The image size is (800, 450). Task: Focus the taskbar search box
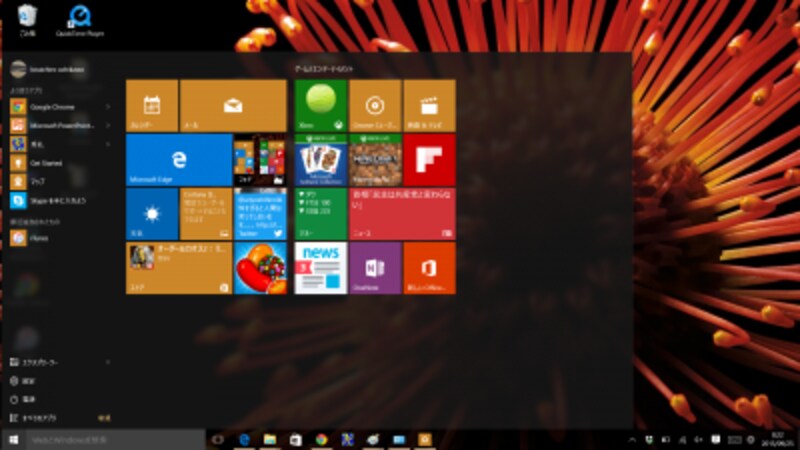(x=116, y=439)
